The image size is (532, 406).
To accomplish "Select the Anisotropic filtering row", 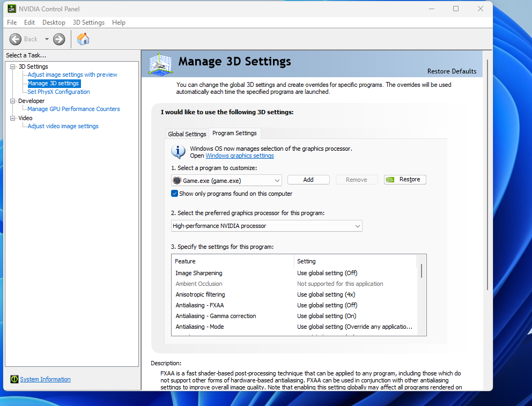I will (294, 294).
